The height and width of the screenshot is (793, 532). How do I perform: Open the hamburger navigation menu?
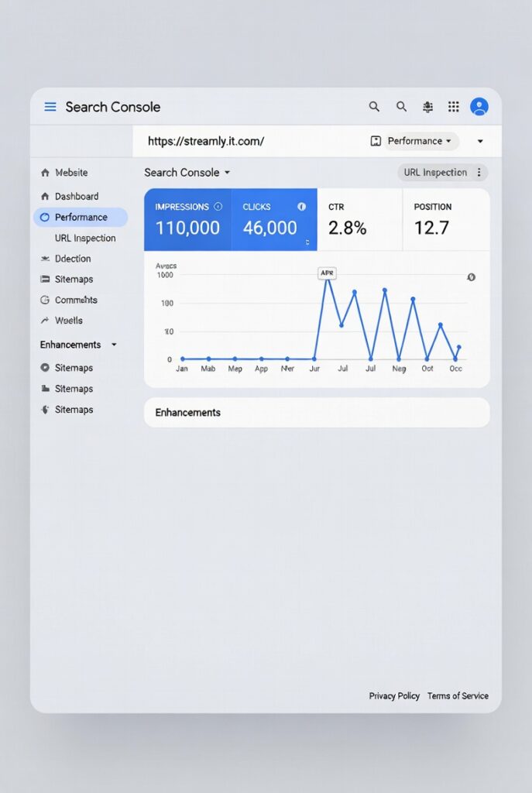50,107
